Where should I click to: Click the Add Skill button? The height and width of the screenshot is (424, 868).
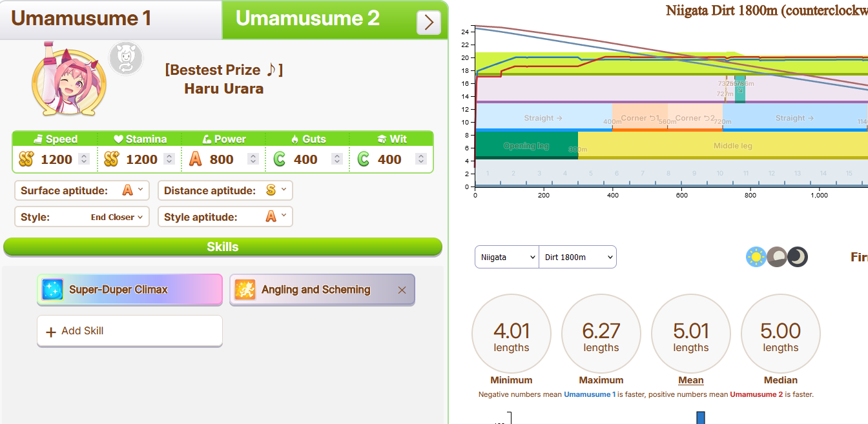click(130, 331)
